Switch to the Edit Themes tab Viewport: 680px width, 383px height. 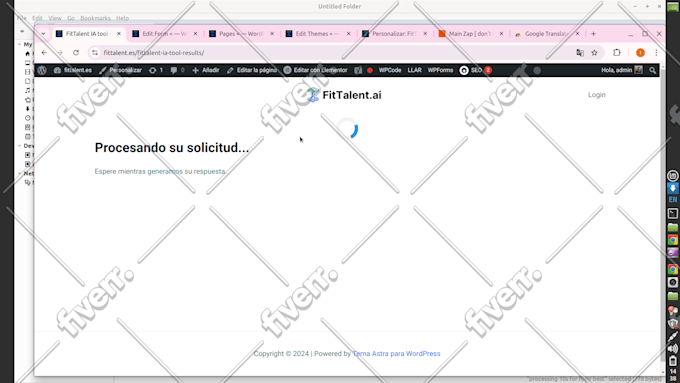(318, 34)
